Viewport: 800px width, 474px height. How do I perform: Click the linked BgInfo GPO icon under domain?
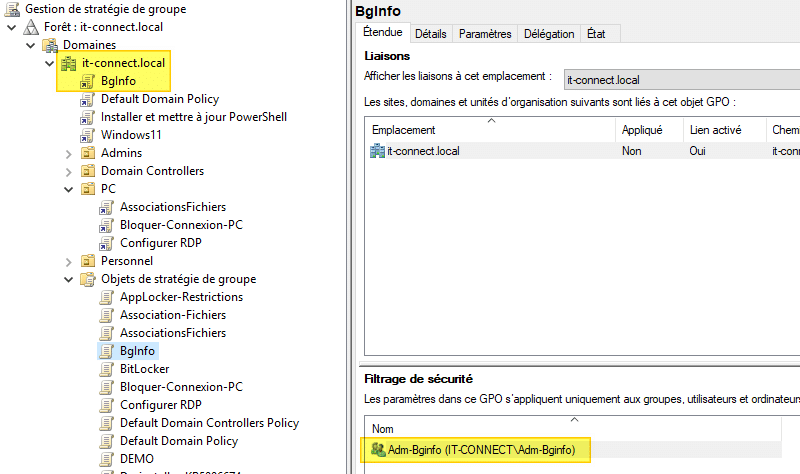click(87, 81)
